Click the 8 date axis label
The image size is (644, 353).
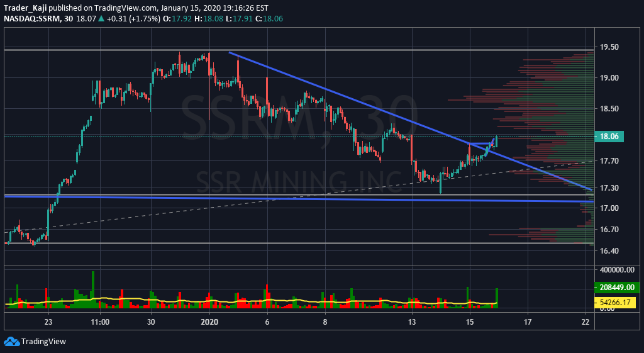(325, 322)
